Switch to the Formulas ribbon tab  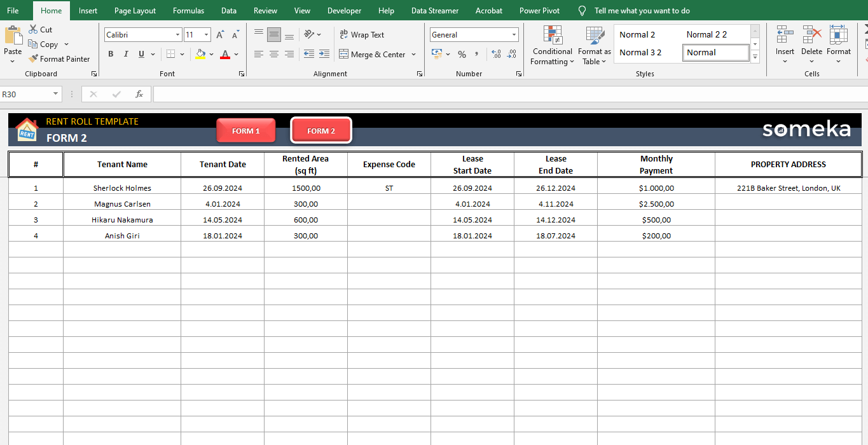(188, 10)
